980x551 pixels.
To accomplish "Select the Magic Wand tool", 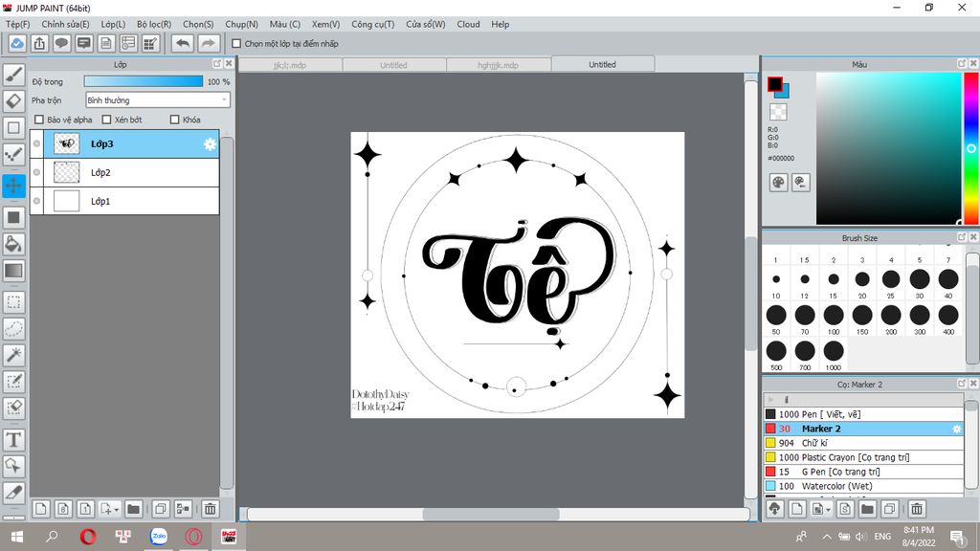I will click(13, 355).
